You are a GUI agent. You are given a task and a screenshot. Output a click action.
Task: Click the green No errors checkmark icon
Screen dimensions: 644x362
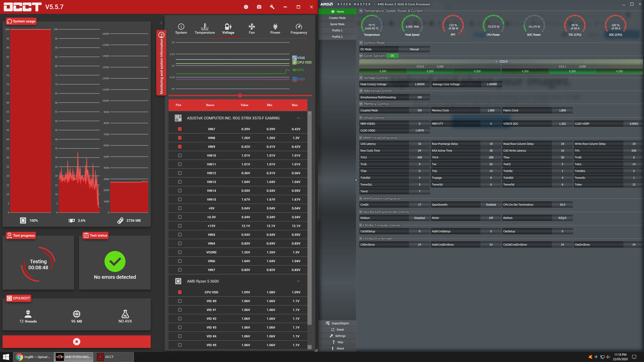(115, 261)
